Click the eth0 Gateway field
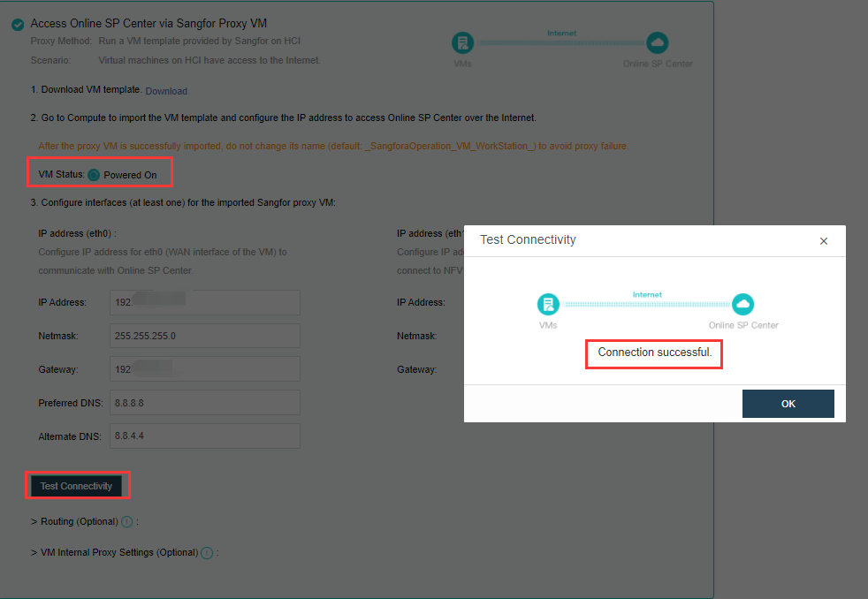868x599 pixels. point(205,369)
